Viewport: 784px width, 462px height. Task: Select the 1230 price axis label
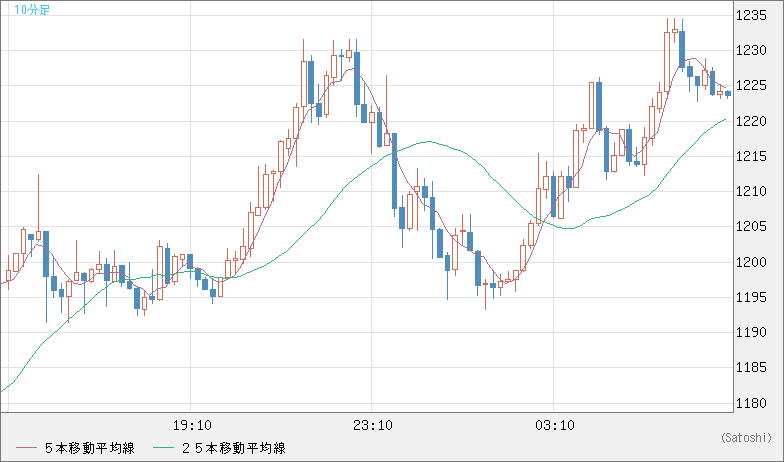tap(751, 50)
